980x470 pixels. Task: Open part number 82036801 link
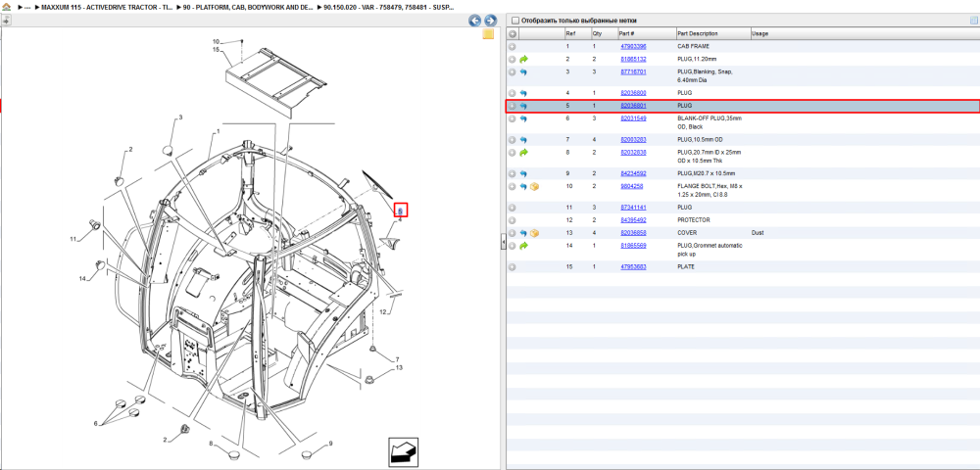pyautogui.click(x=633, y=106)
